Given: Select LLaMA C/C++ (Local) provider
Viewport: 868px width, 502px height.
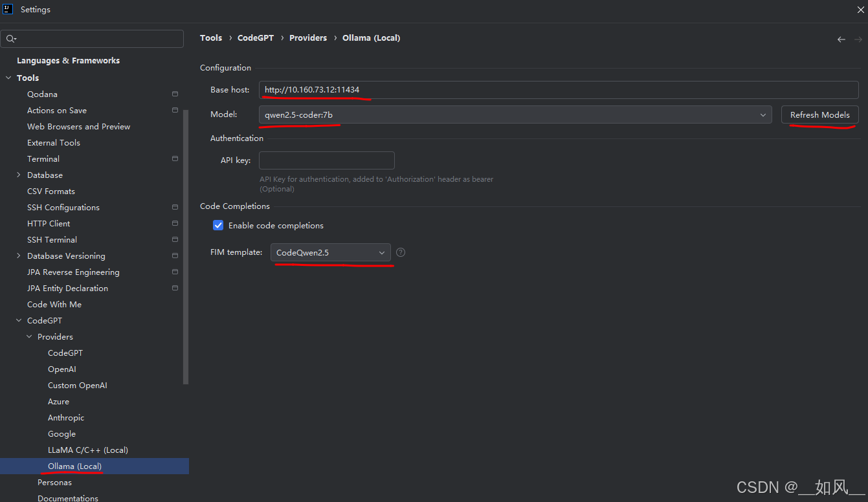Looking at the screenshot, I should (88, 450).
